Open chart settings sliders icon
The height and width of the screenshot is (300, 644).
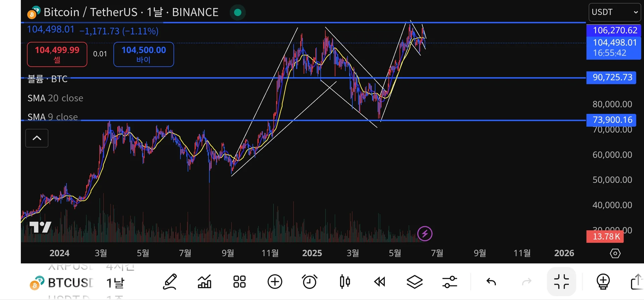pos(450,282)
